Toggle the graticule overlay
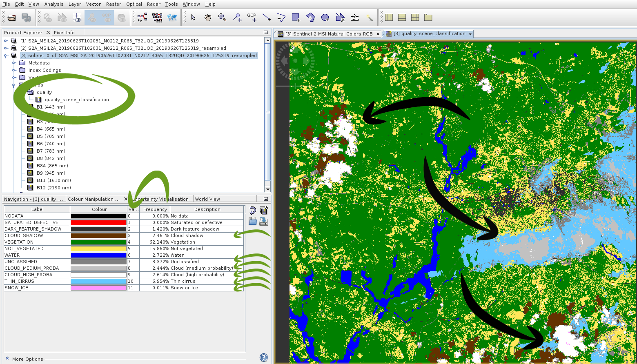The height and width of the screenshot is (364, 637). (x=77, y=18)
